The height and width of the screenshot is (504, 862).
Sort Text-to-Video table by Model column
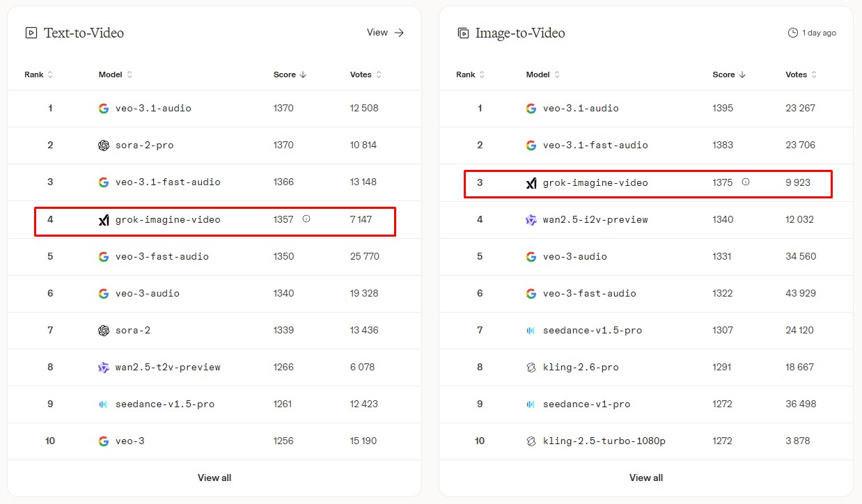click(116, 74)
